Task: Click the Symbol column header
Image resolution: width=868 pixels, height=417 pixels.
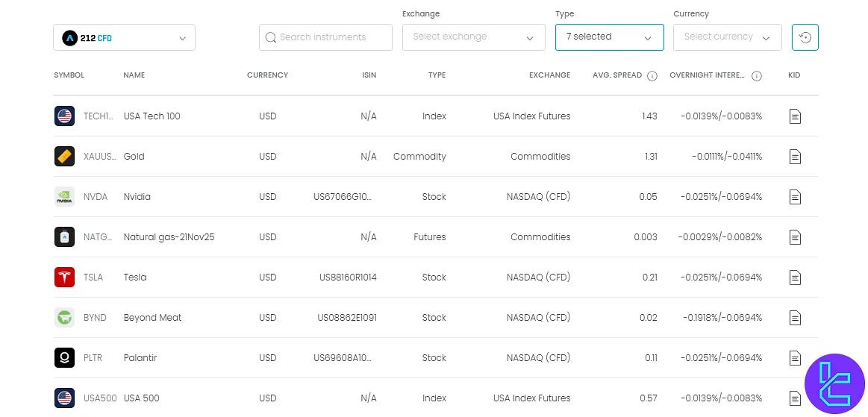Action: click(x=69, y=75)
